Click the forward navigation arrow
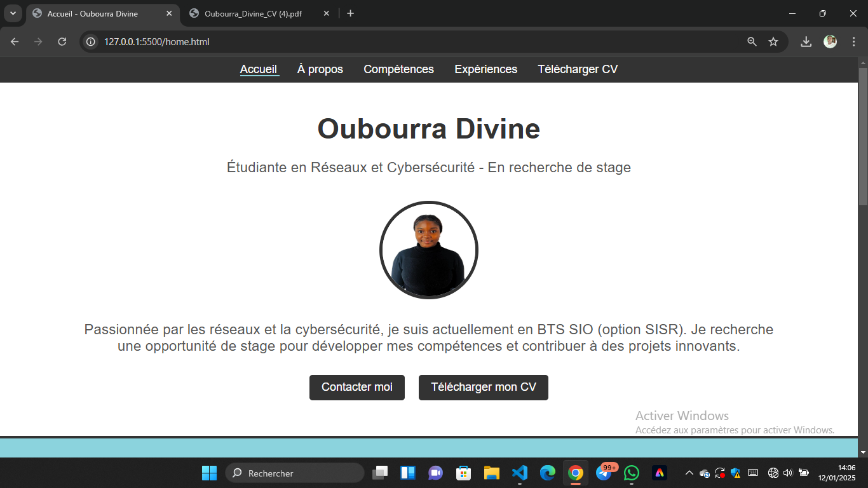Image resolution: width=868 pixels, height=488 pixels. pyautogui.click(x=38, y=41)
